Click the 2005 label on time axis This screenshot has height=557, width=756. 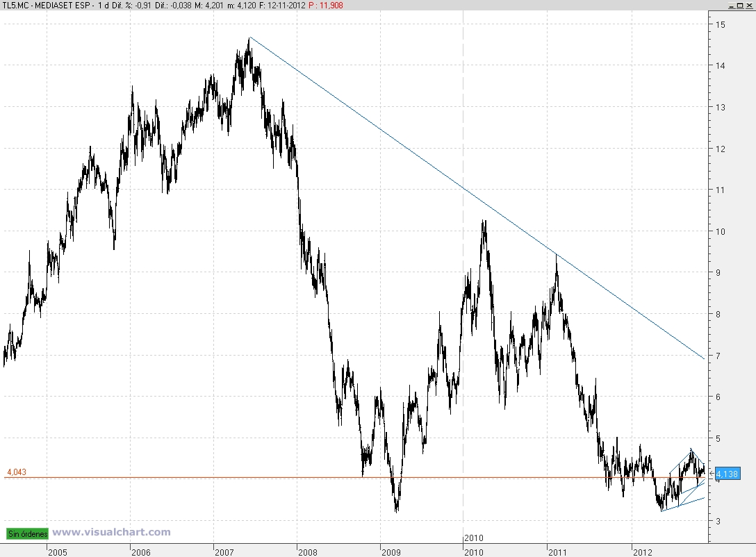coord(58,552)
